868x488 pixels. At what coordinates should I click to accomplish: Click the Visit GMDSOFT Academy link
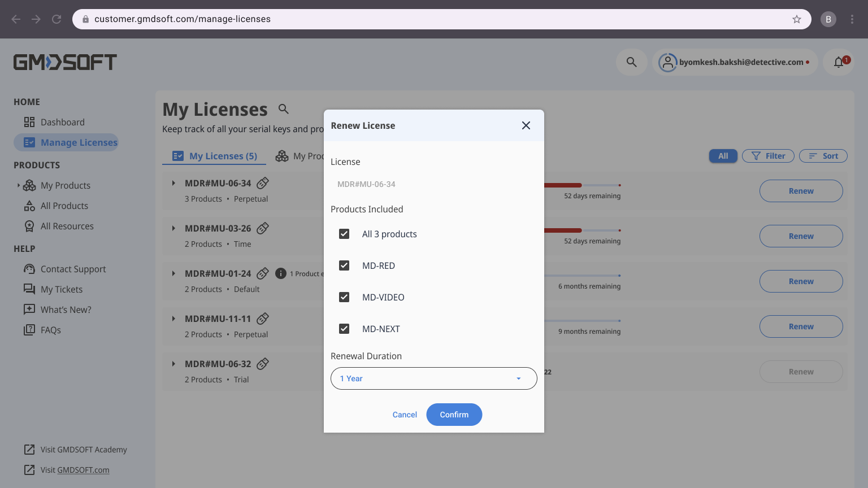[x=76, y=450]
